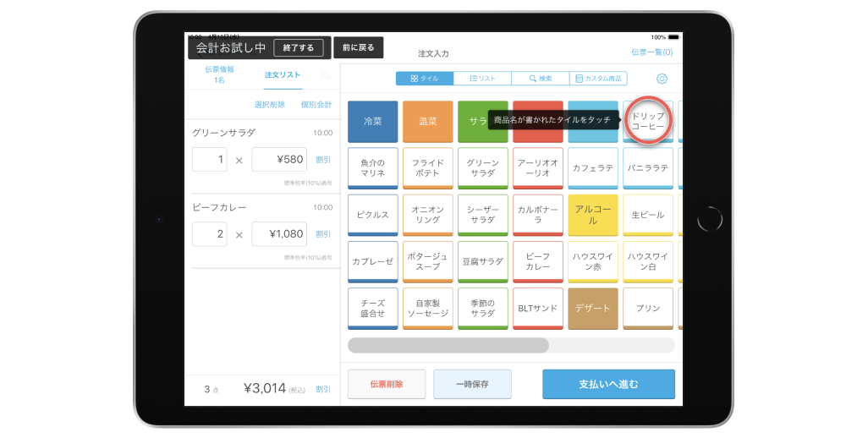868x438 pixels.
Task: Click the 伝票削除 button
Action: (x=387, y=384)
